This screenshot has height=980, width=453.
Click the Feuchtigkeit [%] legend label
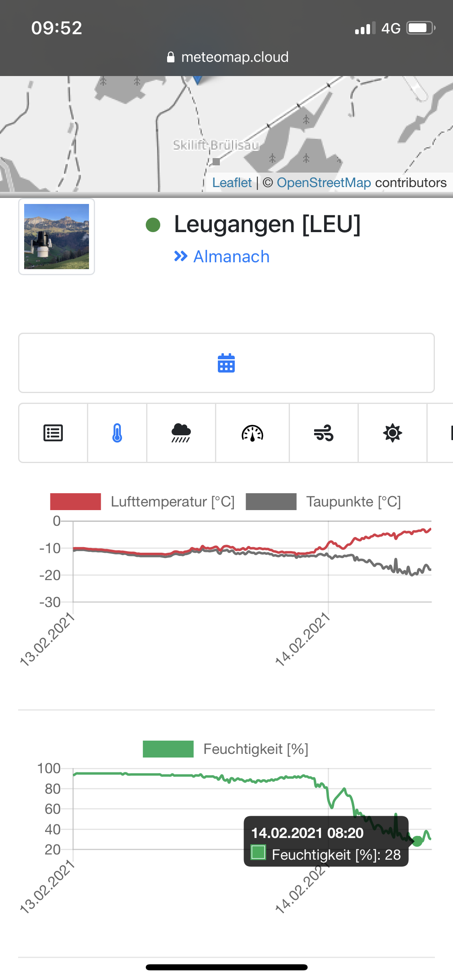point(256,749)
